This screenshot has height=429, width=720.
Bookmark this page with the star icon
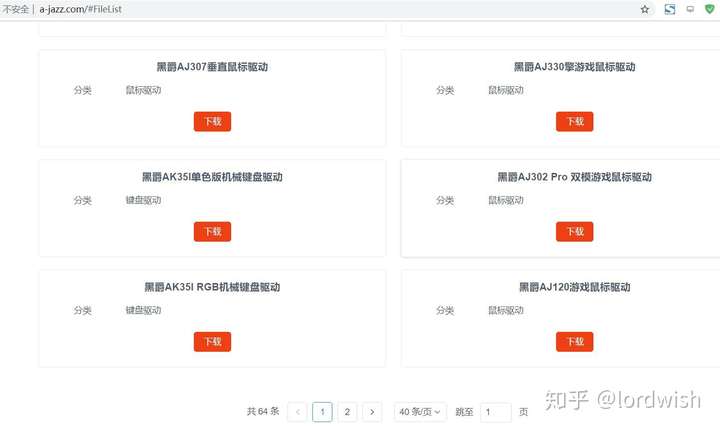pos(645,9)
